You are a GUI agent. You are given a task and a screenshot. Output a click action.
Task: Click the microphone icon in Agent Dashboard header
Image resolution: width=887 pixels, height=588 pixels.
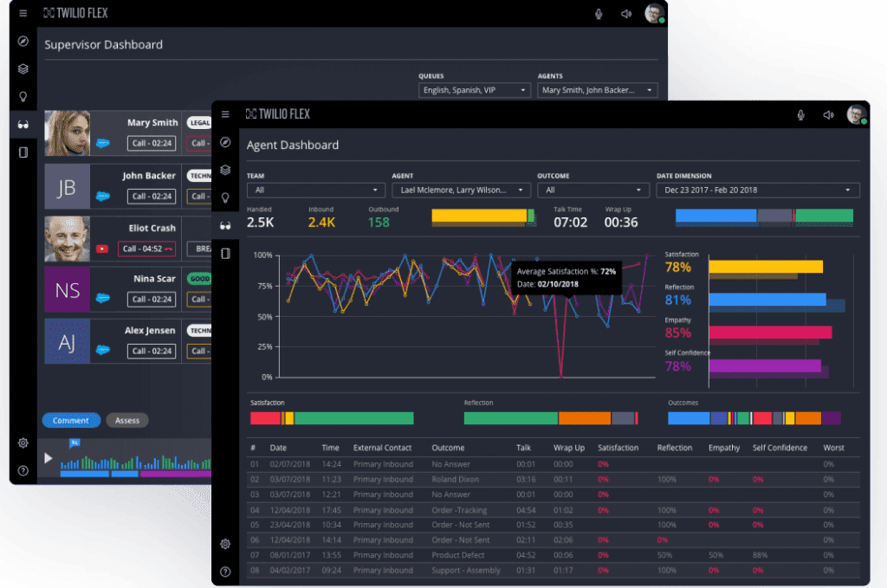(801, 114)
